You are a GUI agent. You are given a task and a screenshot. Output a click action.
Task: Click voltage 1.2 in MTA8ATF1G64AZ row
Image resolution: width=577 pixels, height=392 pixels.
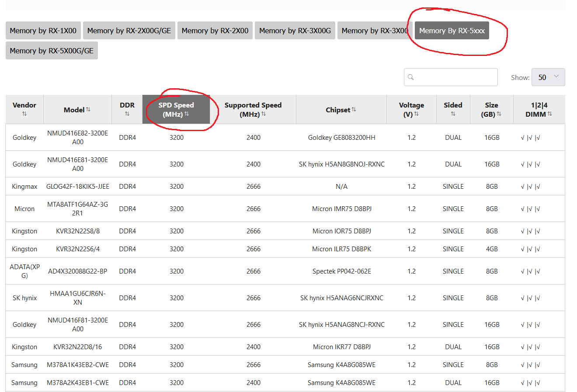click(x=411, y=208)
